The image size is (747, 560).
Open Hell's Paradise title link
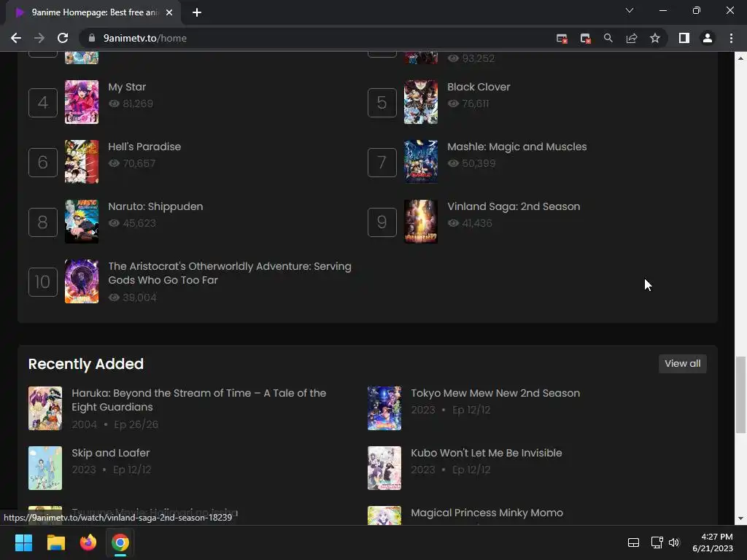pos(144,147)
